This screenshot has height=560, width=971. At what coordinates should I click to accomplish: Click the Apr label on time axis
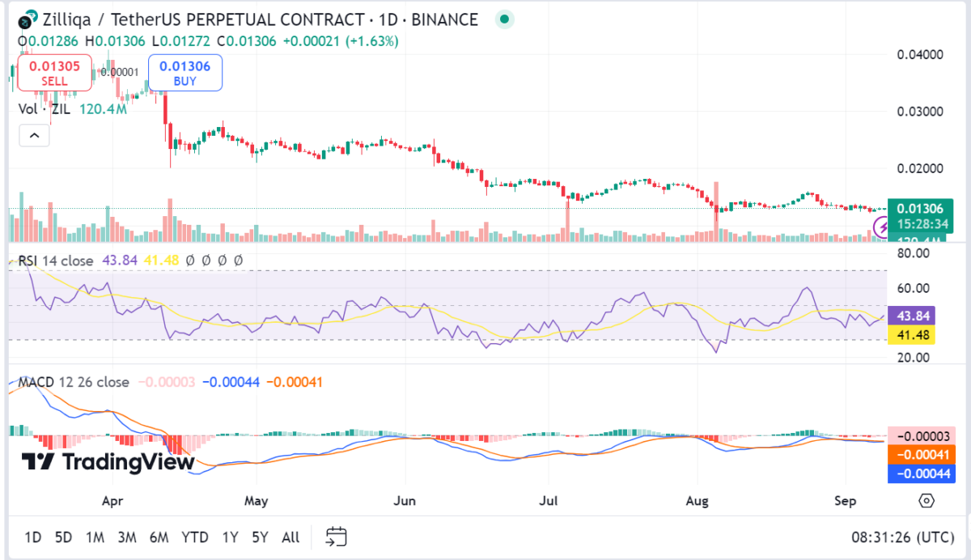[112, 501]
